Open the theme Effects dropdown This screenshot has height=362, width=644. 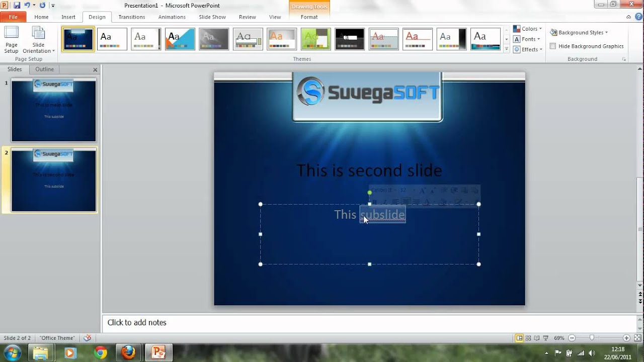point(528,49)
